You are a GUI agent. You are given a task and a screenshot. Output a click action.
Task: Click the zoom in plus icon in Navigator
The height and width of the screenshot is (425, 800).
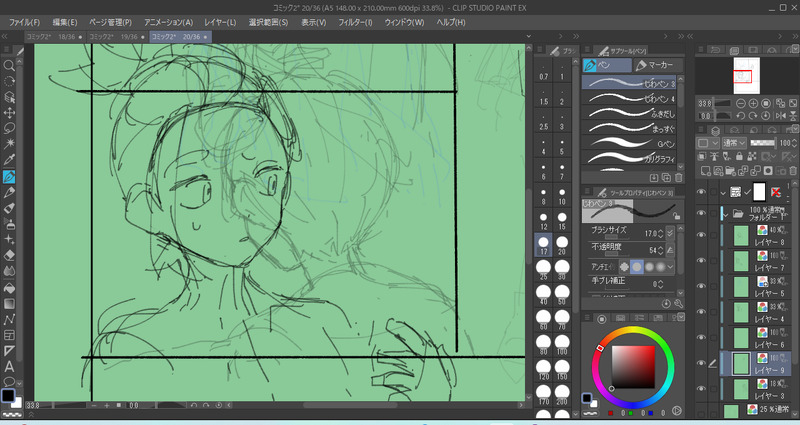point(753,103)
